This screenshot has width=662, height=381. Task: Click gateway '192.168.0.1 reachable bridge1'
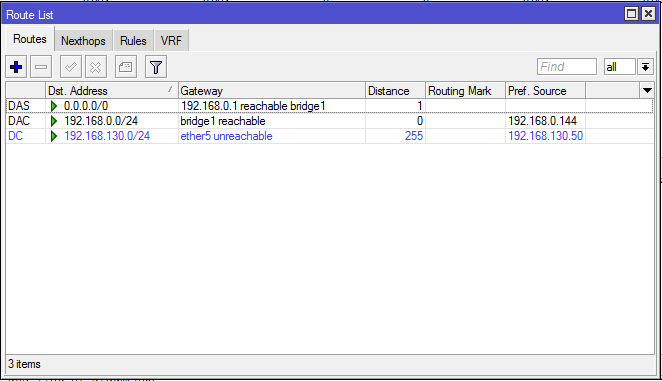click(253, 106)
